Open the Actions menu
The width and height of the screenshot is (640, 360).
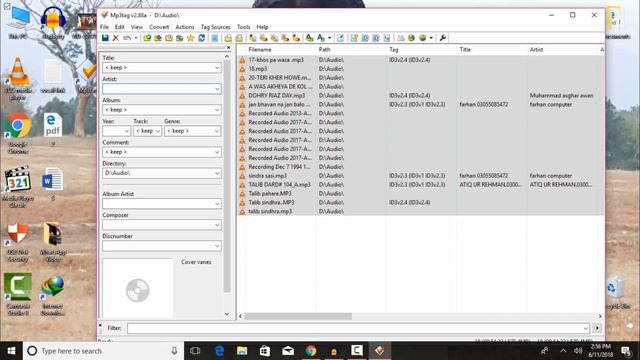[x=185, y=27]
